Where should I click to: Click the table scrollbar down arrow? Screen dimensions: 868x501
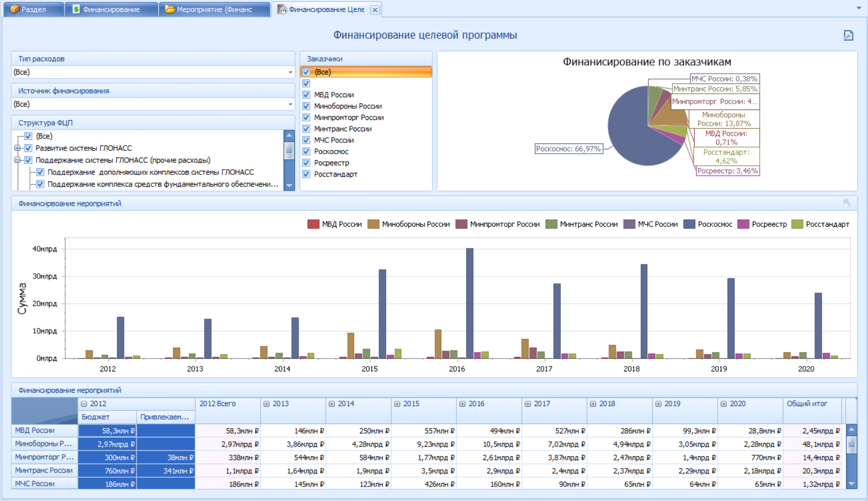click(851, 484)
